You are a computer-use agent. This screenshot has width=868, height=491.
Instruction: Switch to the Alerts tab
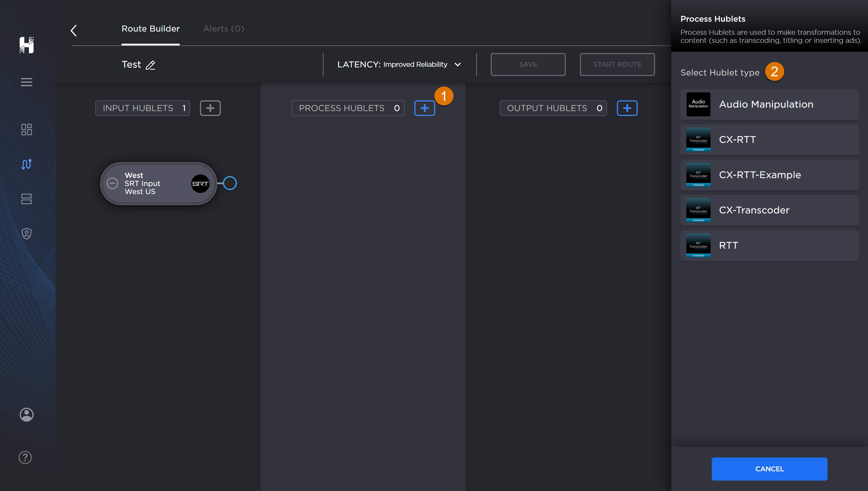223,29
